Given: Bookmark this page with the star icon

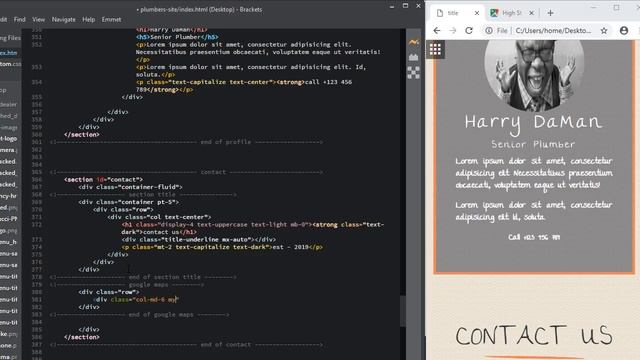Looking at the screenshot, I should click(x=604, y=31).
